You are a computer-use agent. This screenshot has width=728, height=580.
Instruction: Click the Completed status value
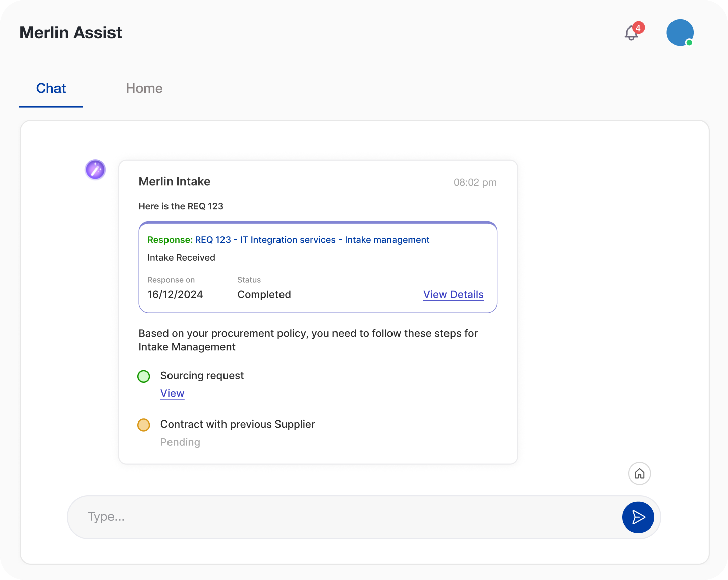coord(264,295)
